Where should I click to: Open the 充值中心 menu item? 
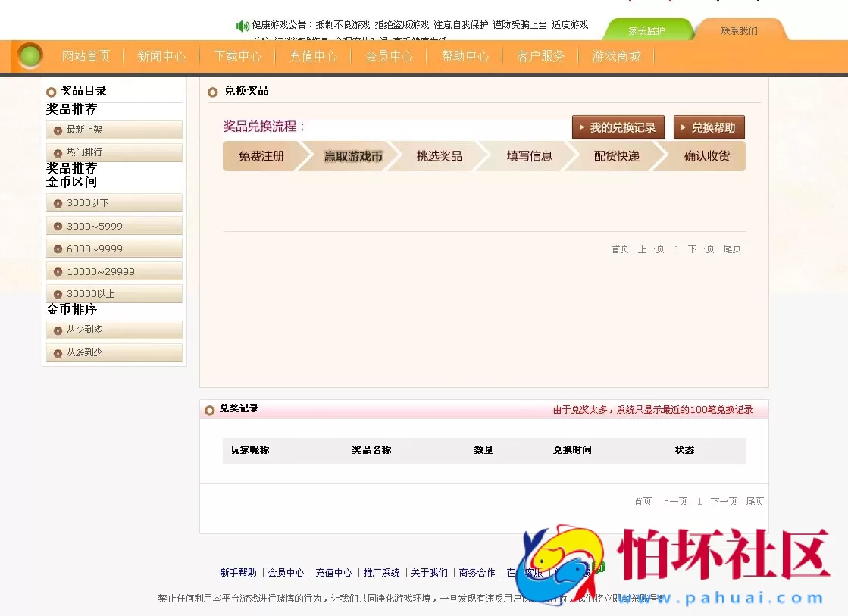313,56
